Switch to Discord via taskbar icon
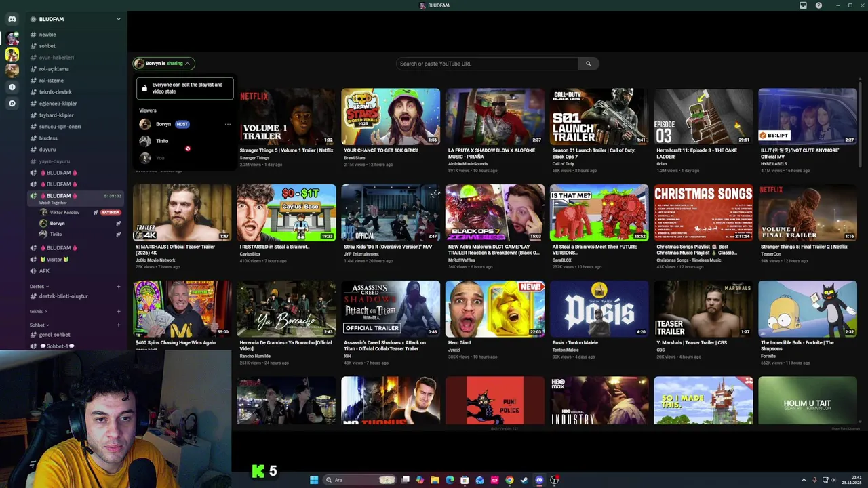This screenshot has height=488, width=868. coord(539,480)
